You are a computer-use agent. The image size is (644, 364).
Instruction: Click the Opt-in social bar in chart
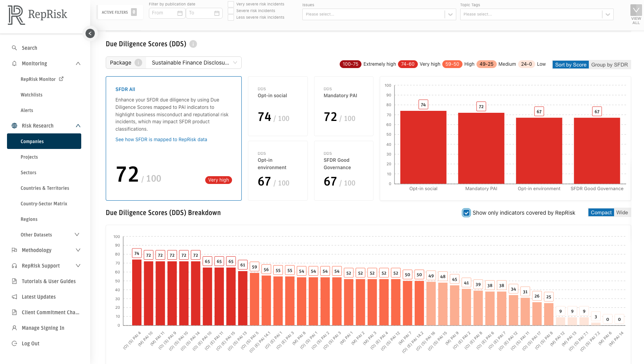[423, 147]
